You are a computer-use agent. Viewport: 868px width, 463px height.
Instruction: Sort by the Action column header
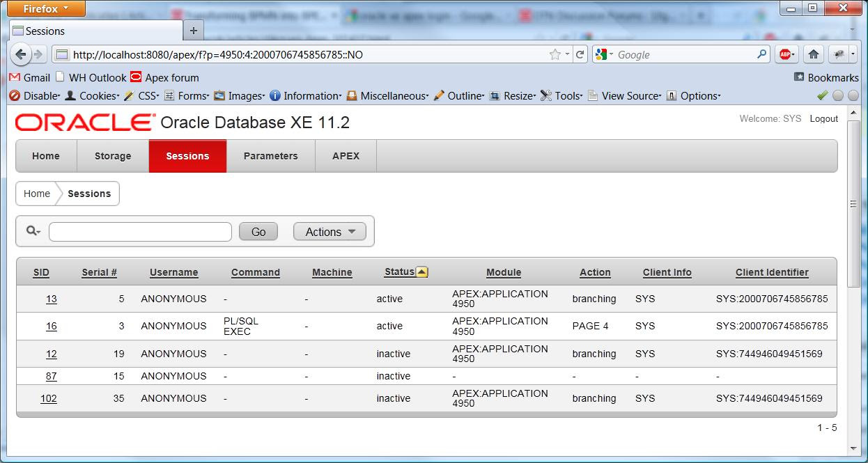[x=595, y=272]
